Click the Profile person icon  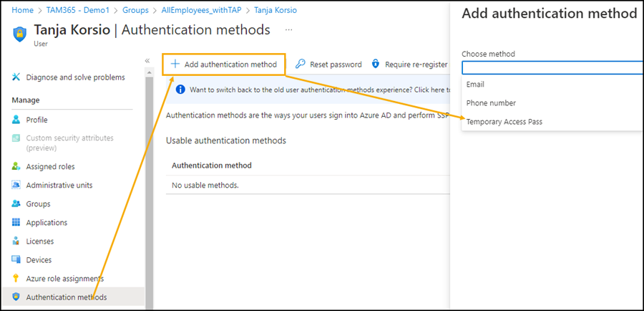[16, 120]
